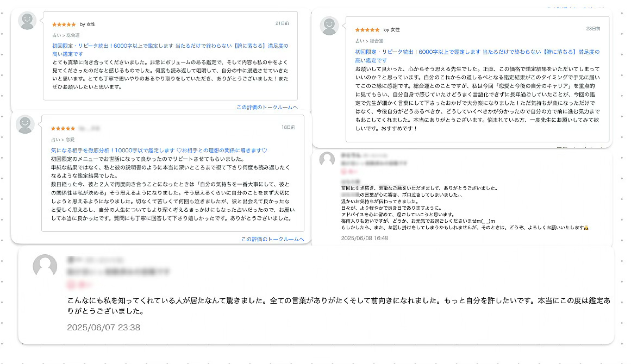Click the five-star rating on the 23日前 review
Screen dimensions: 631x364
tap(367, 29)
